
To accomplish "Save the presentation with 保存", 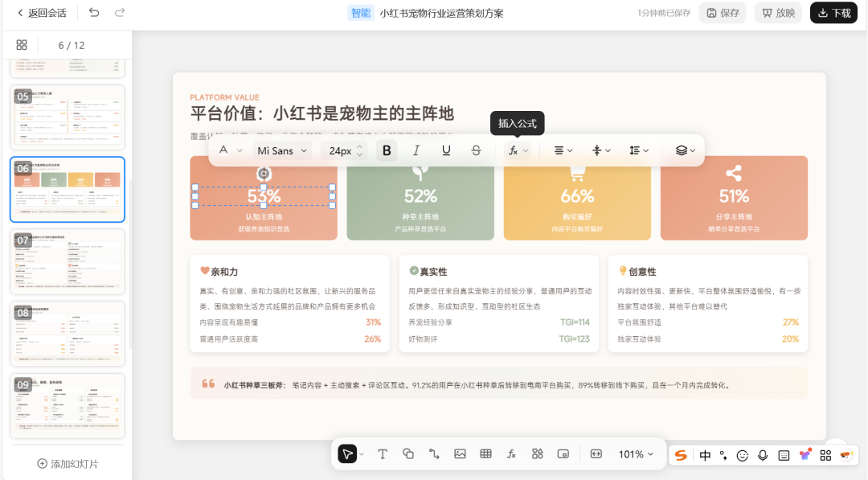I will (723, 13).
